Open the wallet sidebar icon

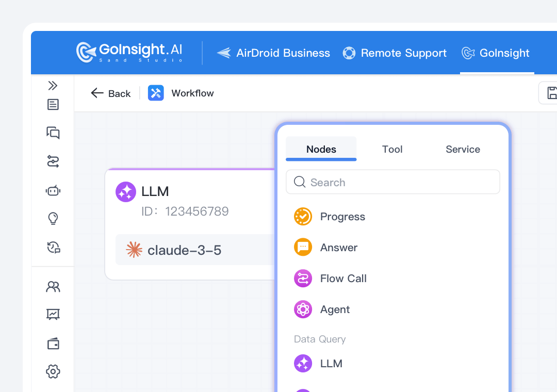coord(53,344)
